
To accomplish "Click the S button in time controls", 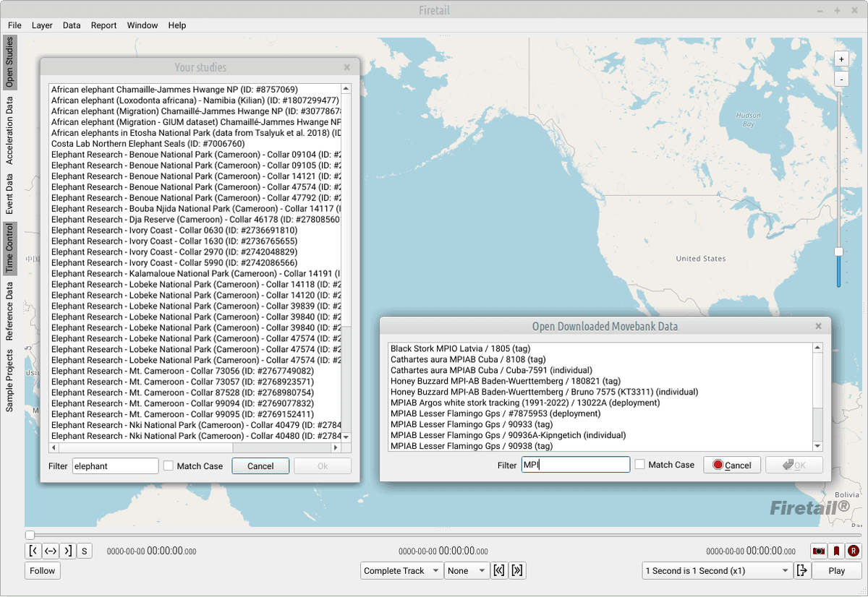I will tap(84, 551).
